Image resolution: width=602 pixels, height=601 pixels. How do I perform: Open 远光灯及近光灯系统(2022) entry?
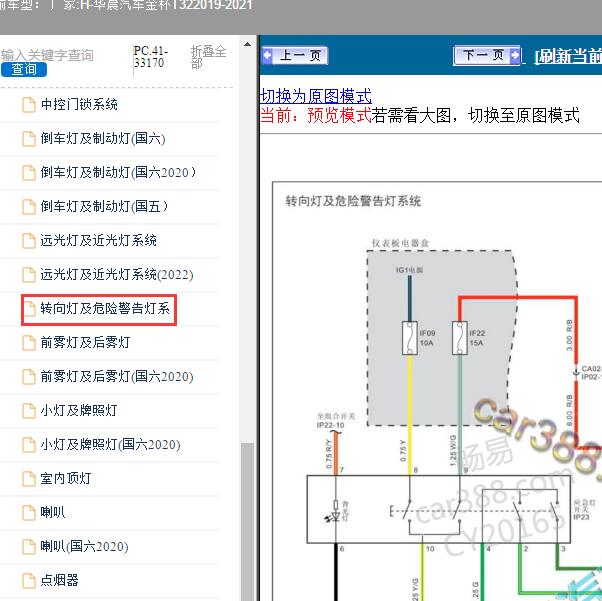[x=117, y=274]
